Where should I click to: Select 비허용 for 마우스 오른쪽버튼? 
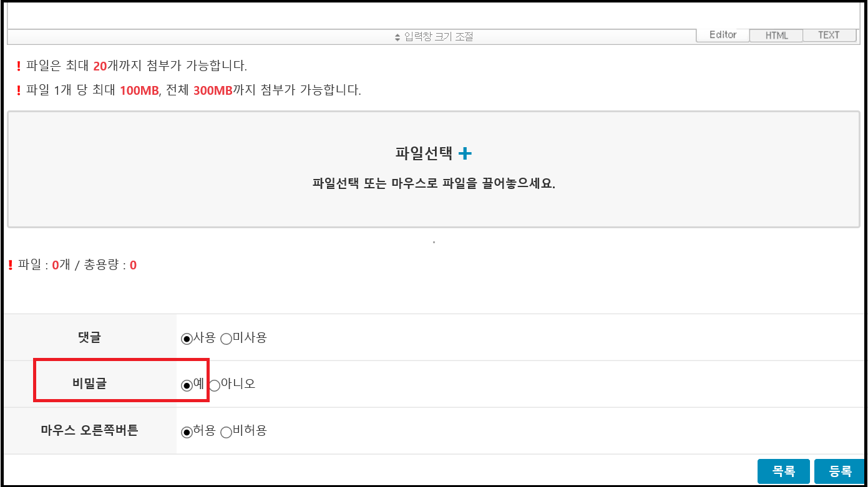226,432
